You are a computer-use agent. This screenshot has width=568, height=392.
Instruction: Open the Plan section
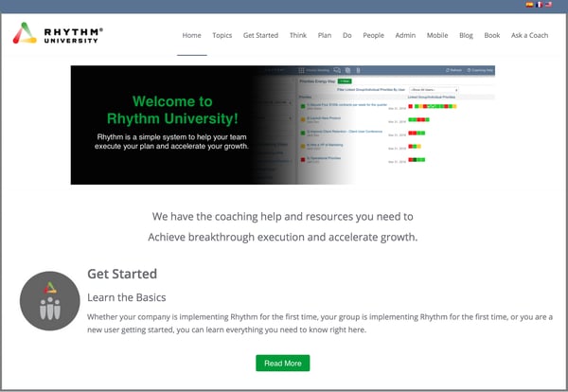(325, 35)
